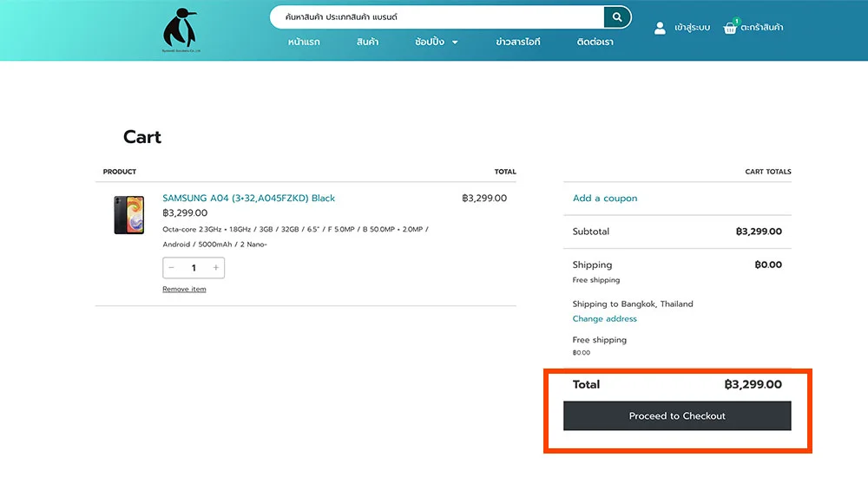868x483 pixels.
Task: Select the Cart page heading
Action: [141, 137]
